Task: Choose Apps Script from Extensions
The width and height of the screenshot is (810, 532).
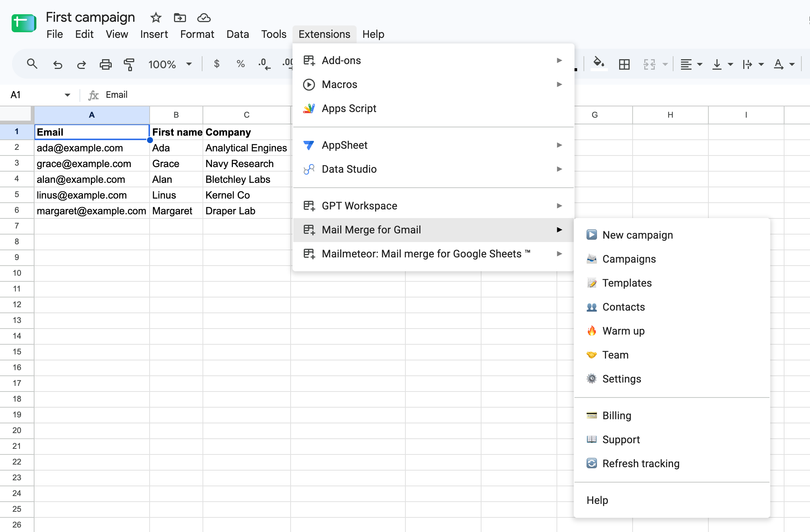Action: point(433,108)
